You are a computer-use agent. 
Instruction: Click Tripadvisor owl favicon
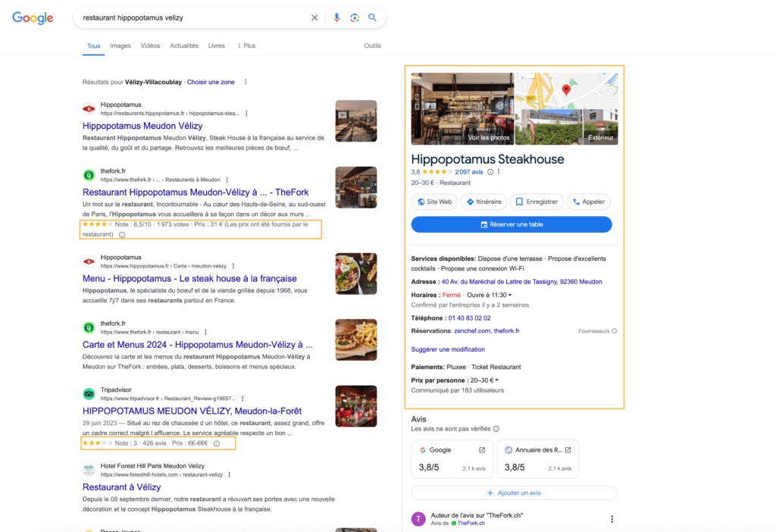pos(89,394)
